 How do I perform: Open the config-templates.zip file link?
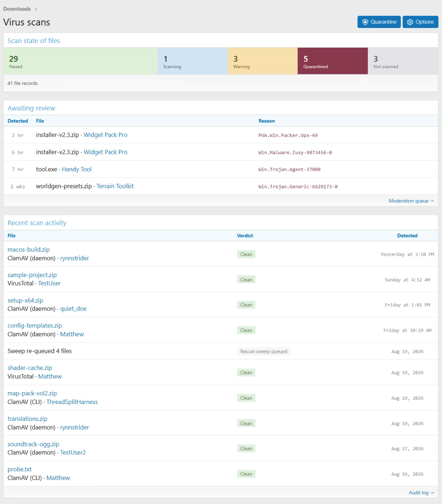[x=35, y=325]
